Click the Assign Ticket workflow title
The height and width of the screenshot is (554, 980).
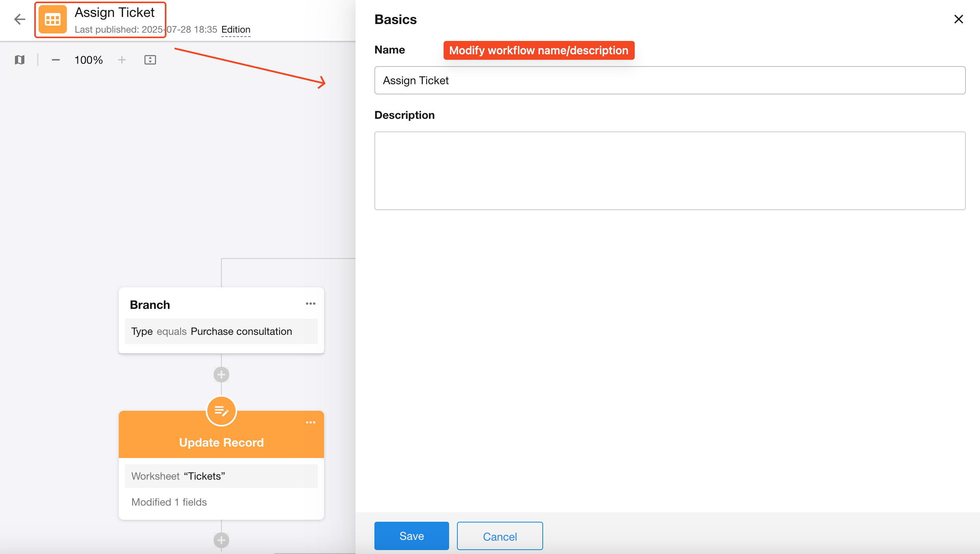(114, 13)
